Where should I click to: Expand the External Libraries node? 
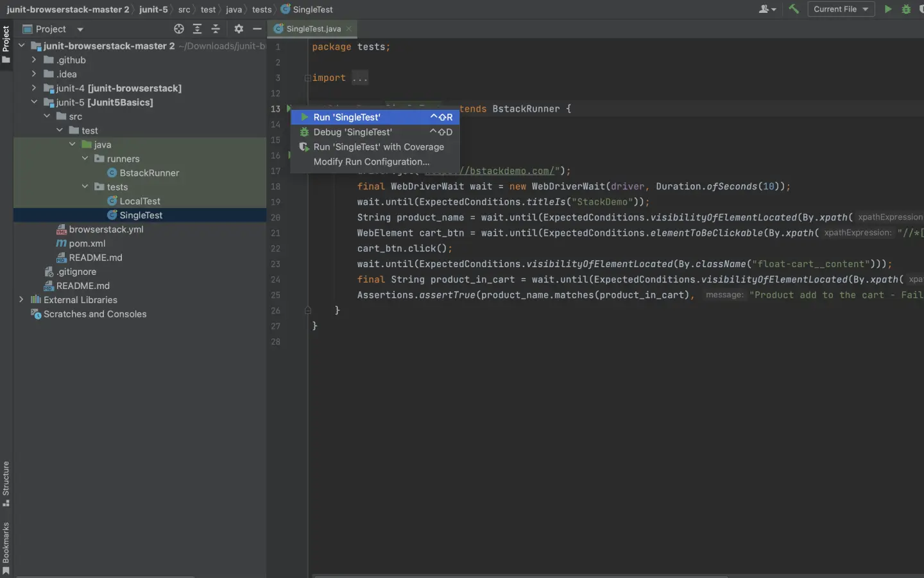click(x=21, y=300)
